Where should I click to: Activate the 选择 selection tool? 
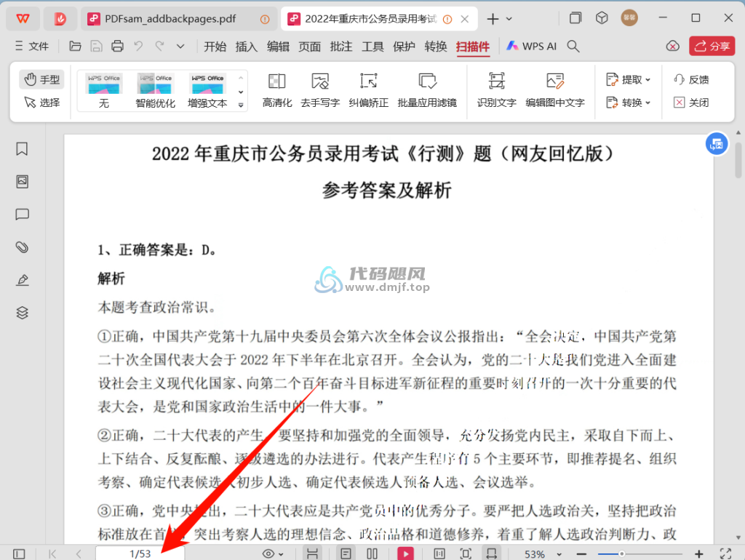coord(41,103)
